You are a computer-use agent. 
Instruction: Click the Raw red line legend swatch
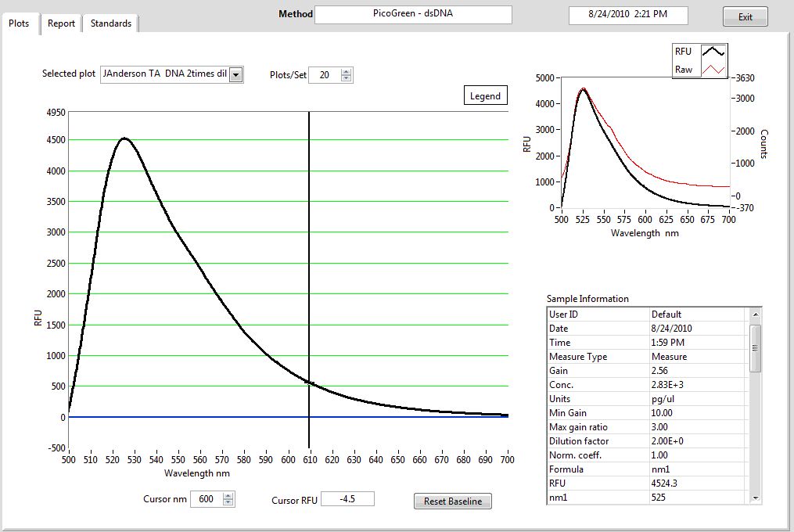tap(713, 70)
